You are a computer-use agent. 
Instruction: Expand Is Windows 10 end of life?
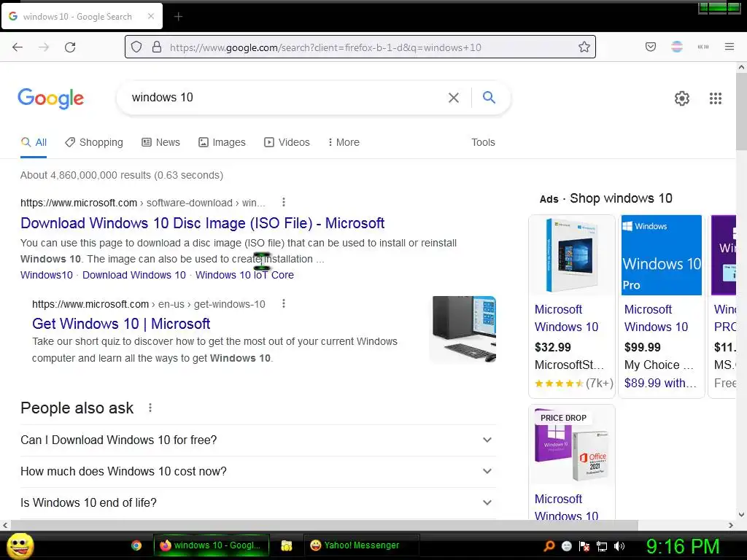pyautogui.click(x=258, y=503)
